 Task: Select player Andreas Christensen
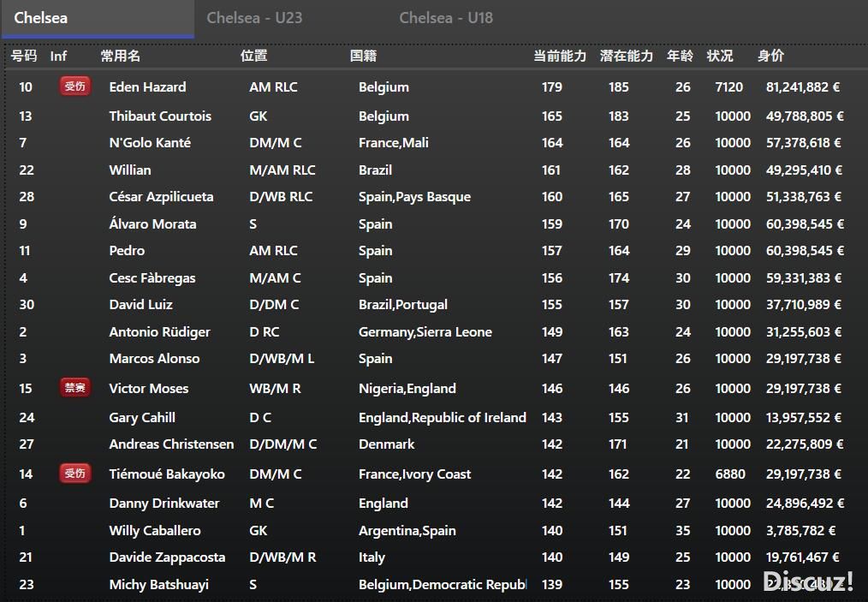(171, 444)
